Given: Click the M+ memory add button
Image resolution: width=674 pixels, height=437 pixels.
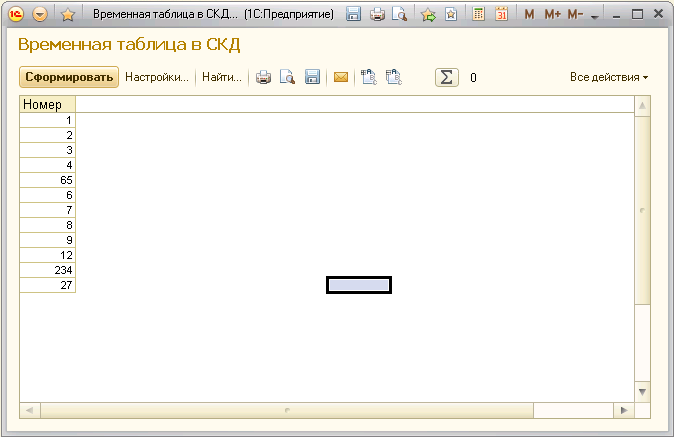Looking at the screenshot, I should [x=552, y=15].
